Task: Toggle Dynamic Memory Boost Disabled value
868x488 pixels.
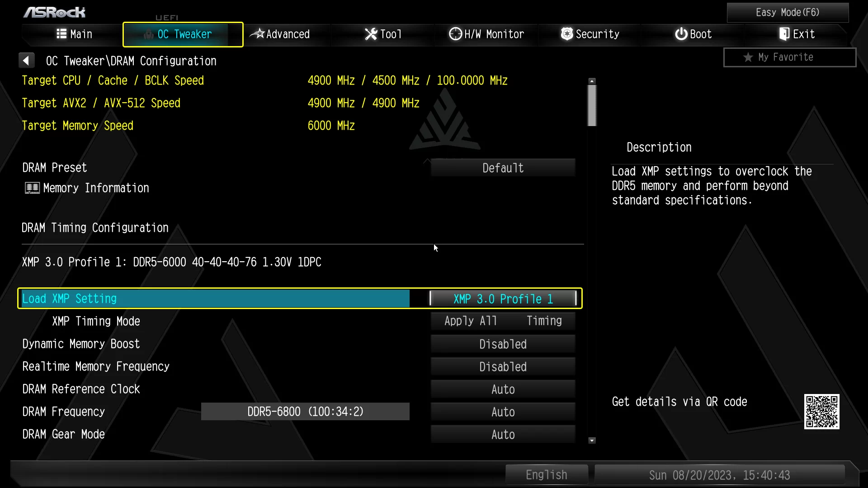Action: tap(503, 344)
